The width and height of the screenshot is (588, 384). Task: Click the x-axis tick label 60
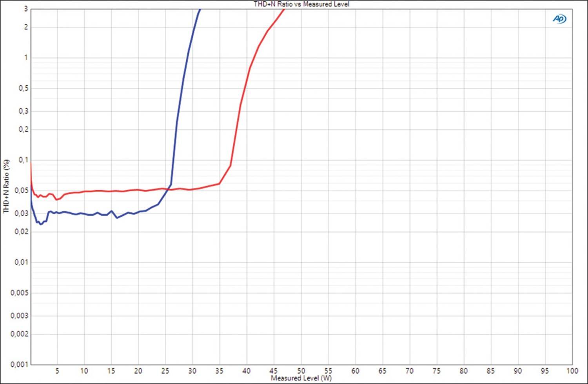355,371
